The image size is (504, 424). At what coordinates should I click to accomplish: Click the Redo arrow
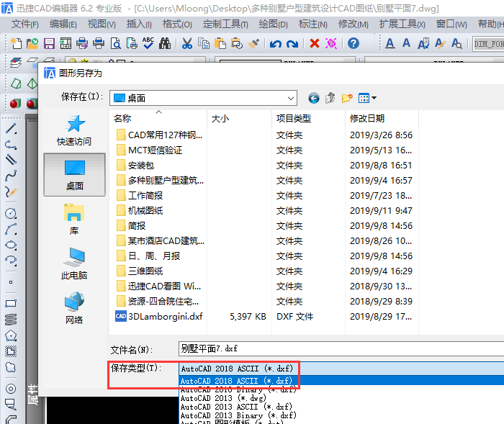[x=292, y=44]
